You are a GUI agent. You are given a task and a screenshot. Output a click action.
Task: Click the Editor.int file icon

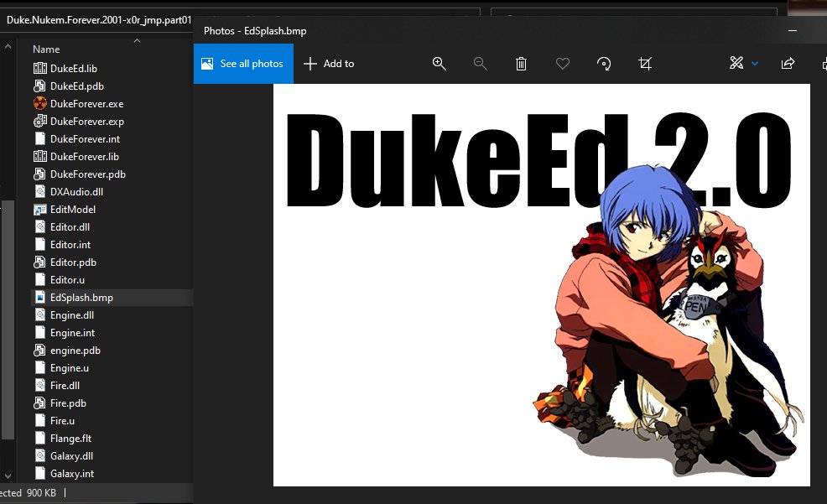40,245
